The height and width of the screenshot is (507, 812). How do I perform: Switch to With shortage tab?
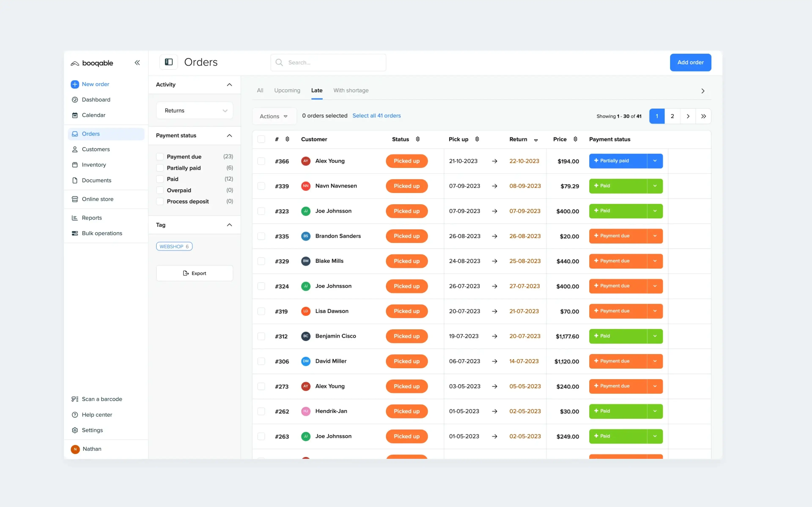point(351,91)
